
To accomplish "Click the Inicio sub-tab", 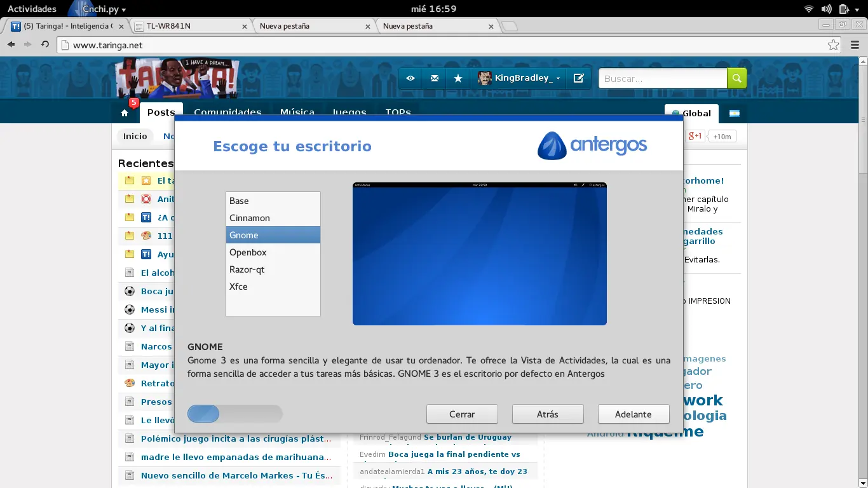I will (135, 136).
